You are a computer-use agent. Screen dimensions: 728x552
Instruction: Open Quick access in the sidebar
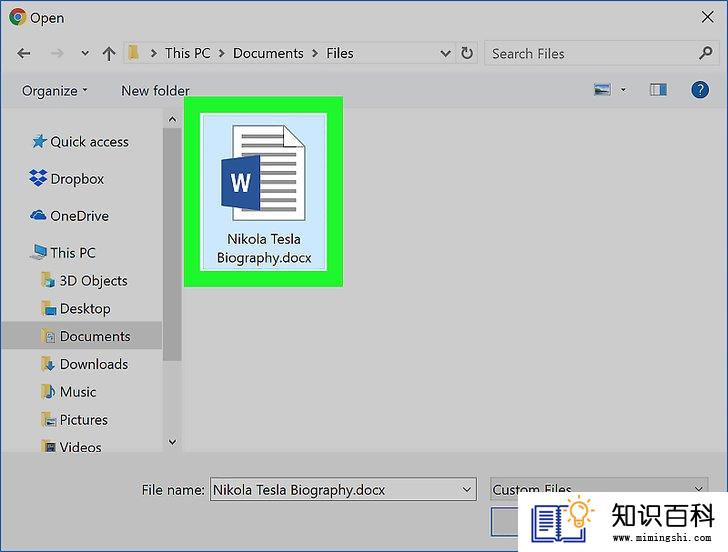[x=89, y=142]
